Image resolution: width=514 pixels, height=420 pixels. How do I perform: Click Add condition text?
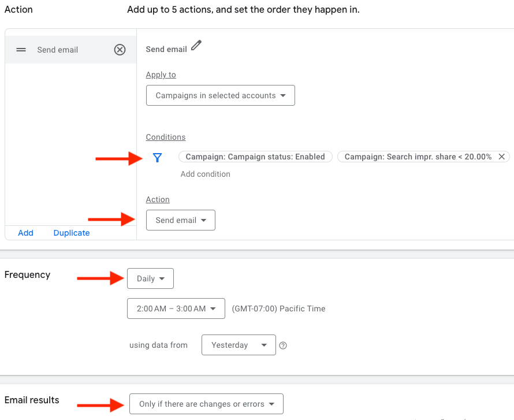coord(205,174)
